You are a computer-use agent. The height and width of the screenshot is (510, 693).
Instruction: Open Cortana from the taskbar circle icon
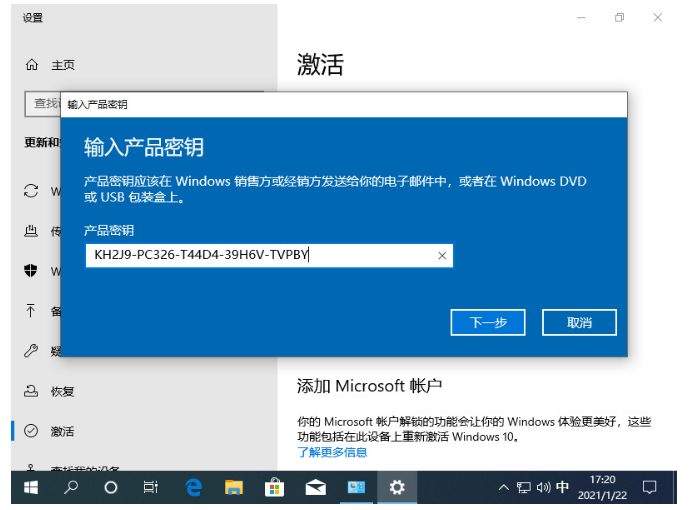click(111, 487)
